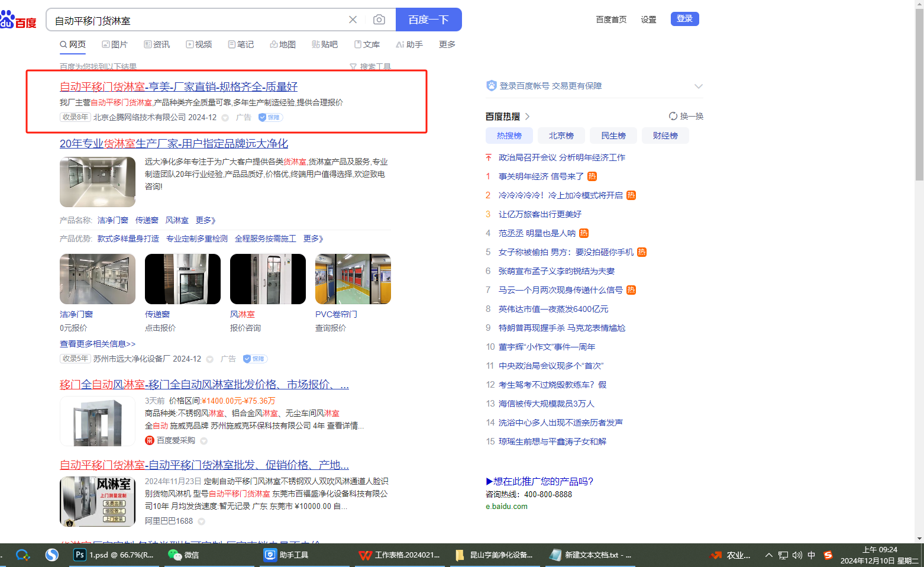Click the Baidu logo

18,20
